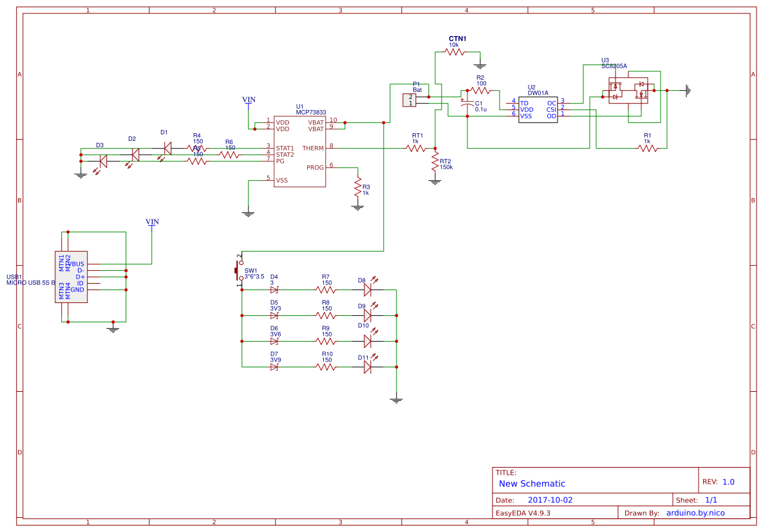Select the VIN power flag above U1
Image resolution: width=763 pixels, height=532 pixels.
click(x=249, y=100)
